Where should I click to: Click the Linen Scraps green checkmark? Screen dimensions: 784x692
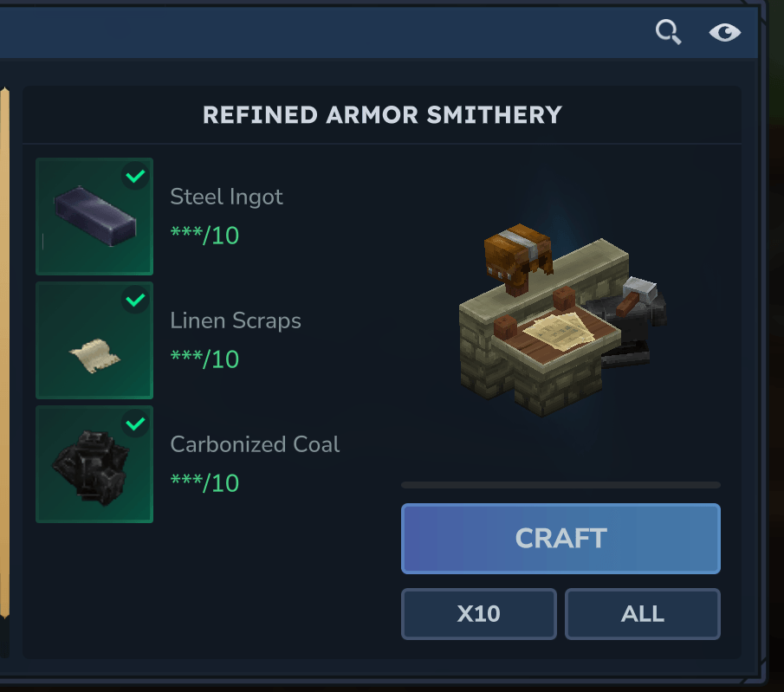(135, 300)
